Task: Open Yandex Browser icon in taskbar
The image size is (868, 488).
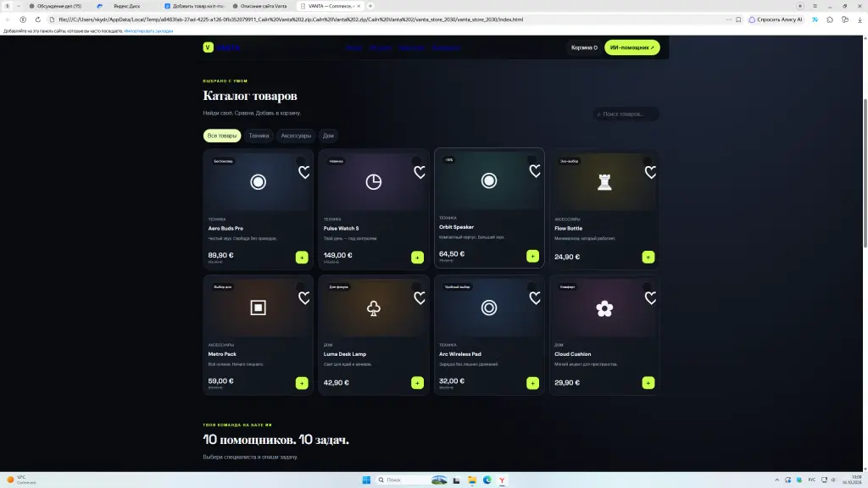Action: pos(502,480)
